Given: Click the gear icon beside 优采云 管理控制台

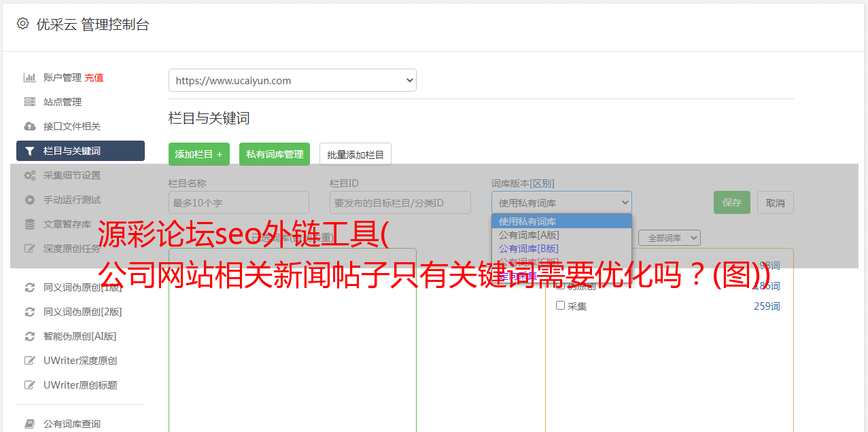Looking at the screenshot, I should tap(22, 24).
